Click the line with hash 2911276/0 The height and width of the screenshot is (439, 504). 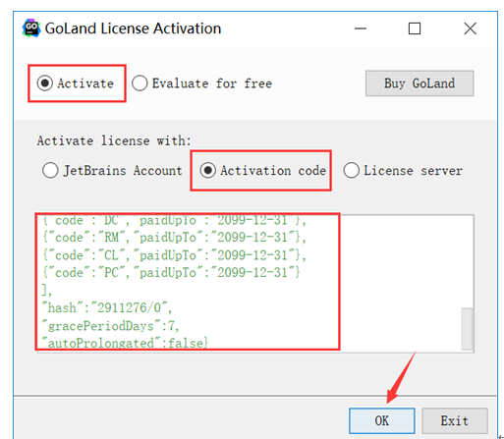coord(107,307)
